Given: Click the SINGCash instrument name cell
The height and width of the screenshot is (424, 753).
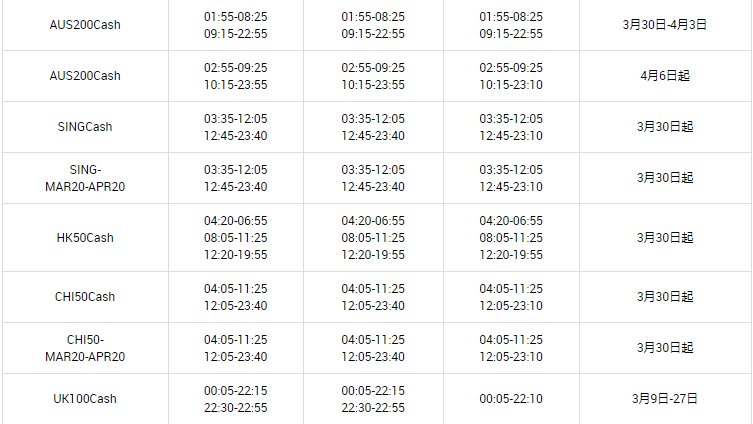Looking at the screenshot, I should (85, 127).
